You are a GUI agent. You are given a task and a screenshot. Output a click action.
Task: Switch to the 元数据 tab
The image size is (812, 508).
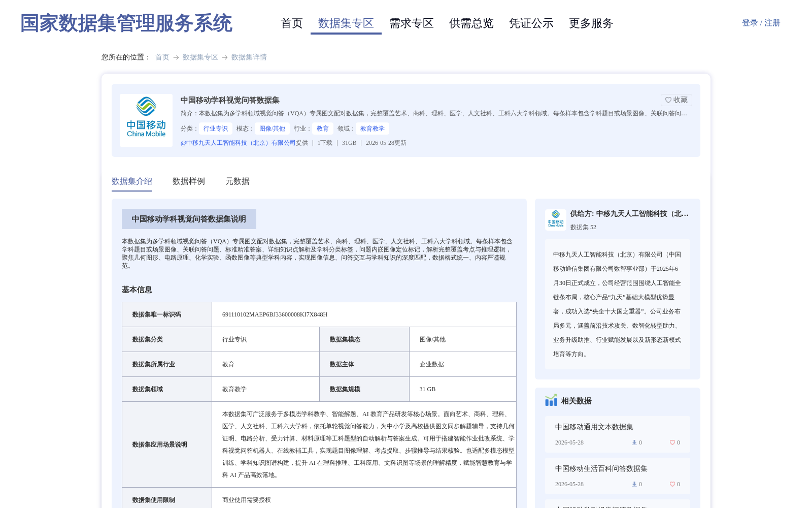click(238, 181)
